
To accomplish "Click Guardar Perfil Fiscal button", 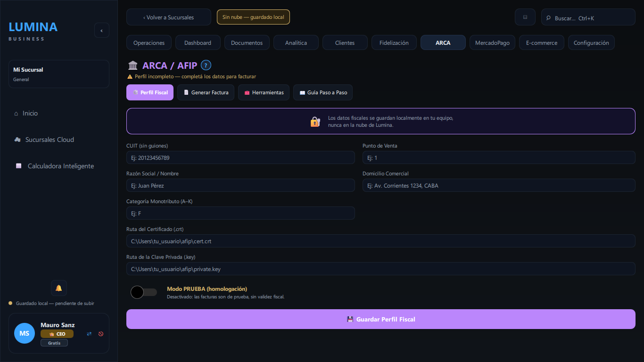I will 381,319.
